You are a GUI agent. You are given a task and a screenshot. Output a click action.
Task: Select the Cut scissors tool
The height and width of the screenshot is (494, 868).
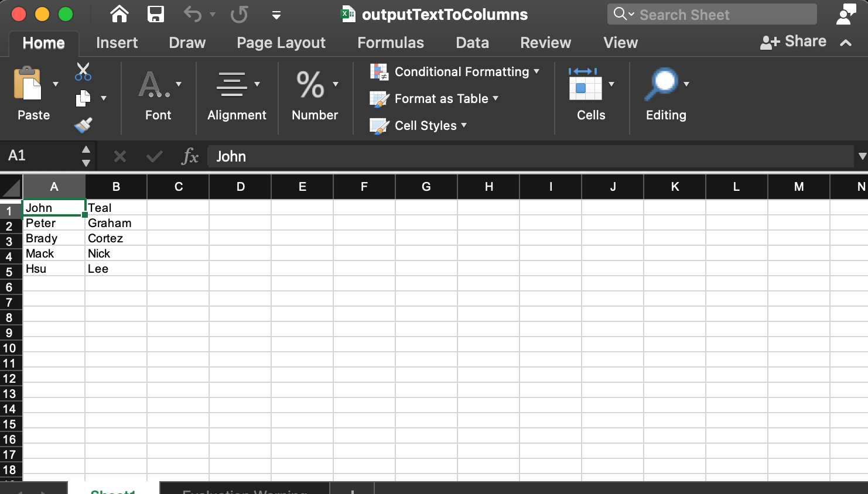coord(82,70)
